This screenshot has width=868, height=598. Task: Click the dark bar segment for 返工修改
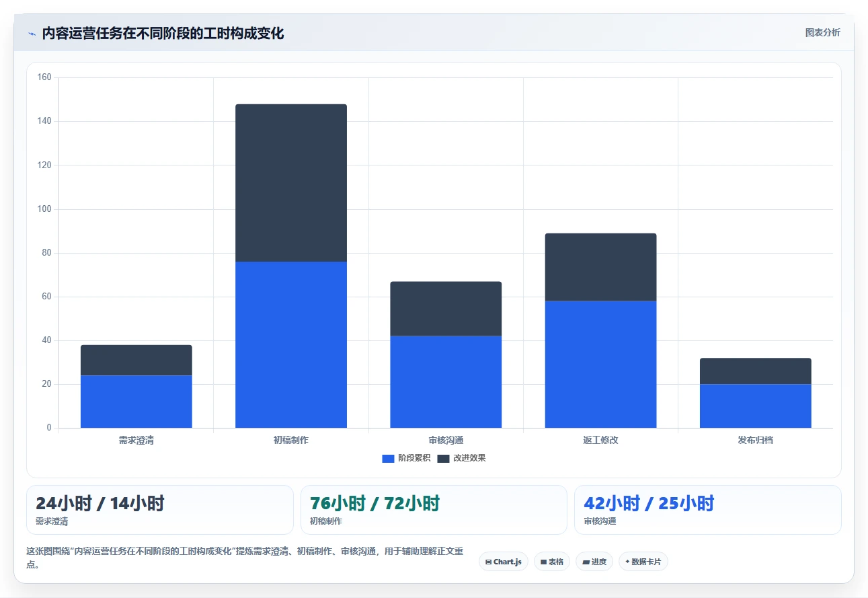pos(600,267)
